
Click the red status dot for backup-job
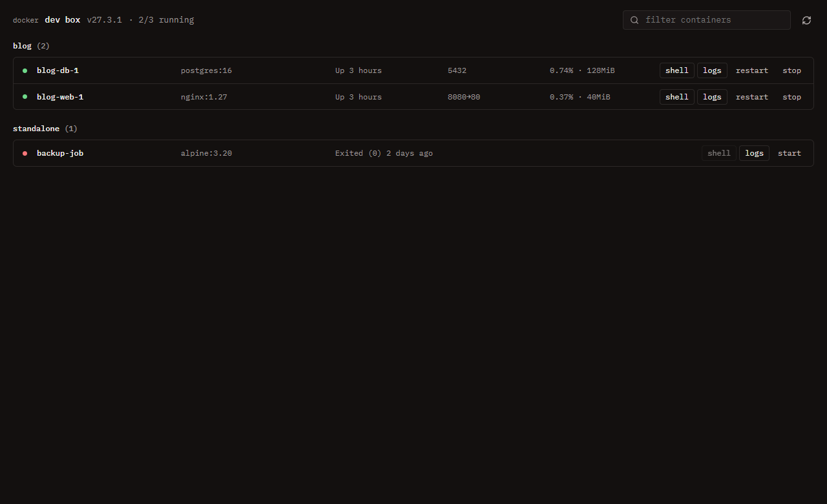(25, 153)
